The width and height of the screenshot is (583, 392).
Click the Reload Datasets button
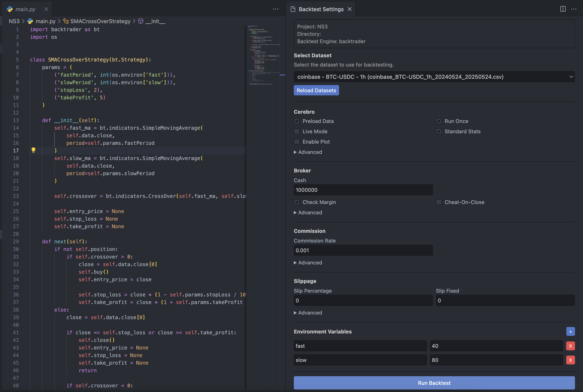click(x=316, y=90)
